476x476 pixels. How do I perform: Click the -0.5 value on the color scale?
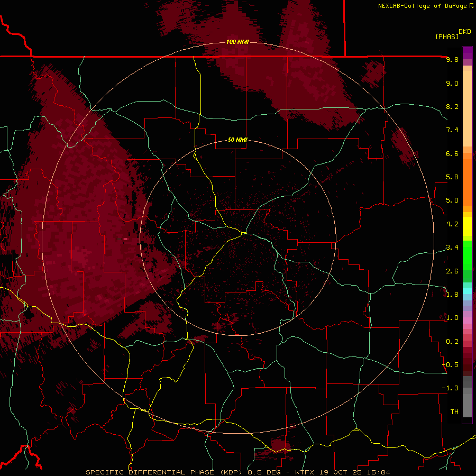[x=450, y=365]
